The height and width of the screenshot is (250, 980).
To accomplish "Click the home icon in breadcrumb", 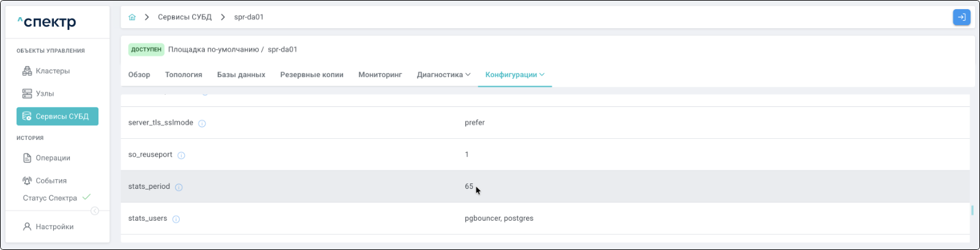I will (x=132, y=17).
